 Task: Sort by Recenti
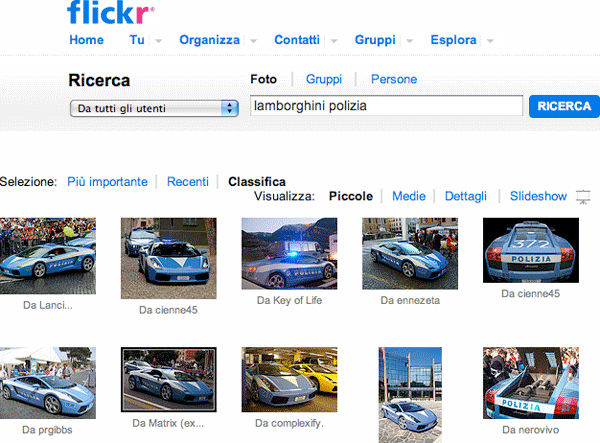pyautogui.click(x=188, y=182)
